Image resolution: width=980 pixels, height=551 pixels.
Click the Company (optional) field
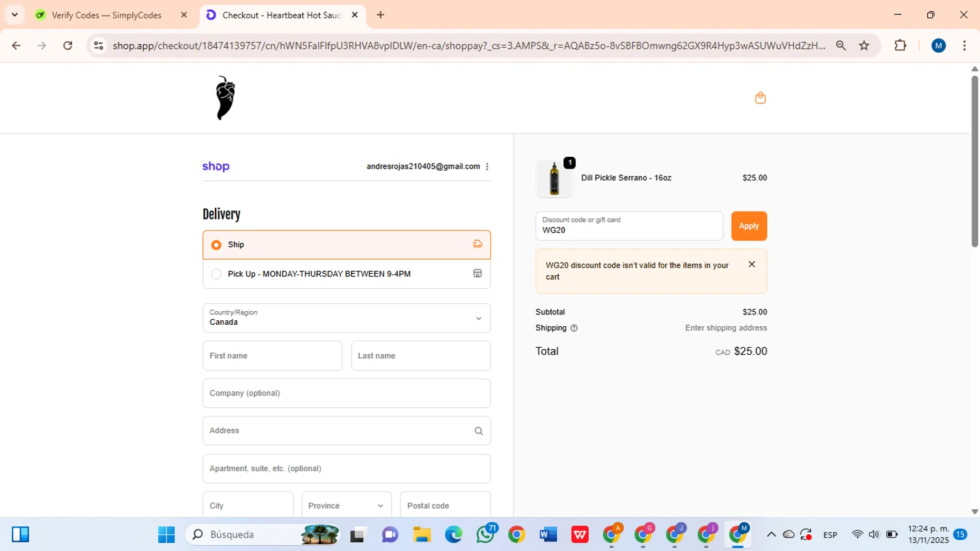coord(346,393)
